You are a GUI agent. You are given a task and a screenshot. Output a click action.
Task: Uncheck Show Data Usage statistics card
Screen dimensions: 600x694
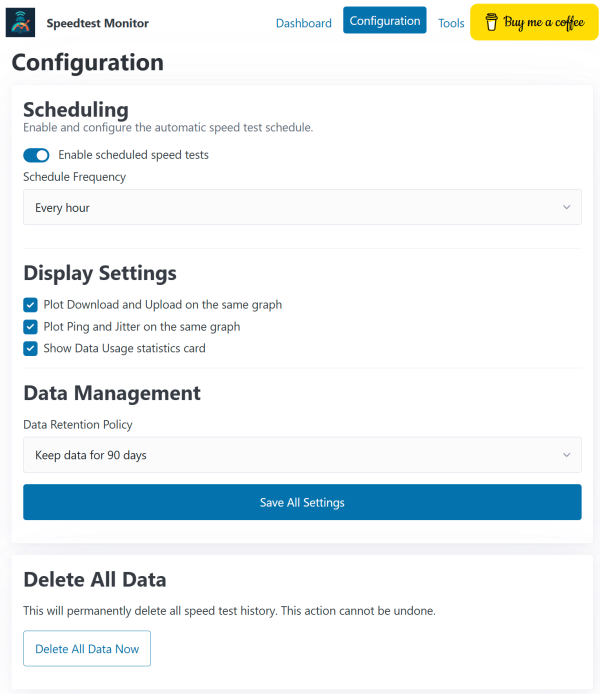click(x=31, y=348)
